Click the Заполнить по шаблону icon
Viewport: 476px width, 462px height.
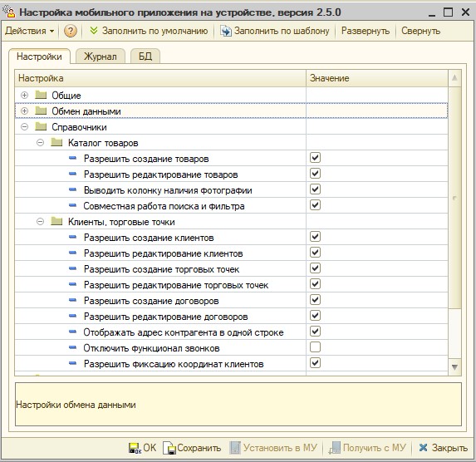pos(226,31)
